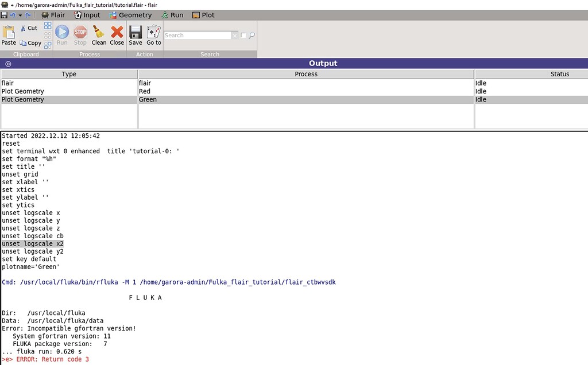Click the invert selection grid icon
This screenshot has width=588, height=365.
(x=48, y=45)
